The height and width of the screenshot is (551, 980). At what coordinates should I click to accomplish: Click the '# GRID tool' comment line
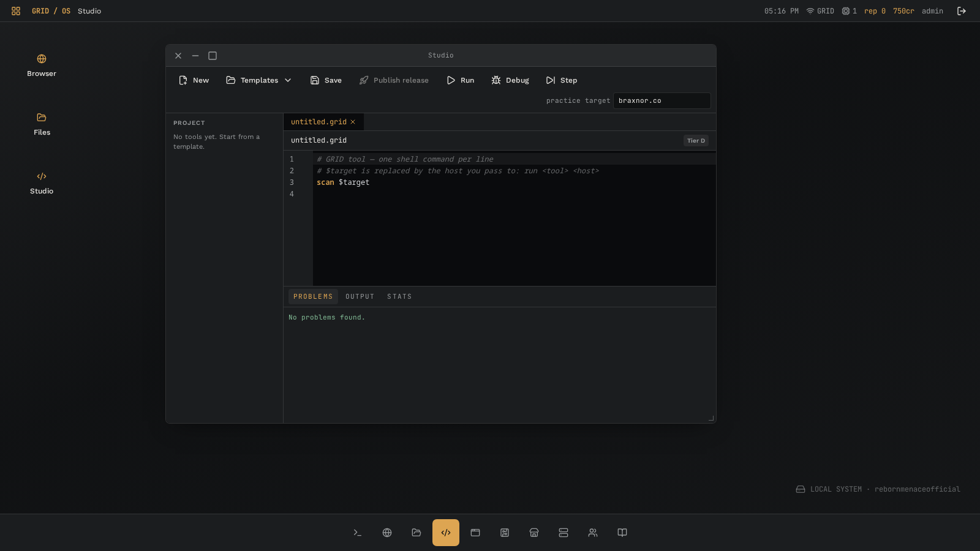point(405,159)
